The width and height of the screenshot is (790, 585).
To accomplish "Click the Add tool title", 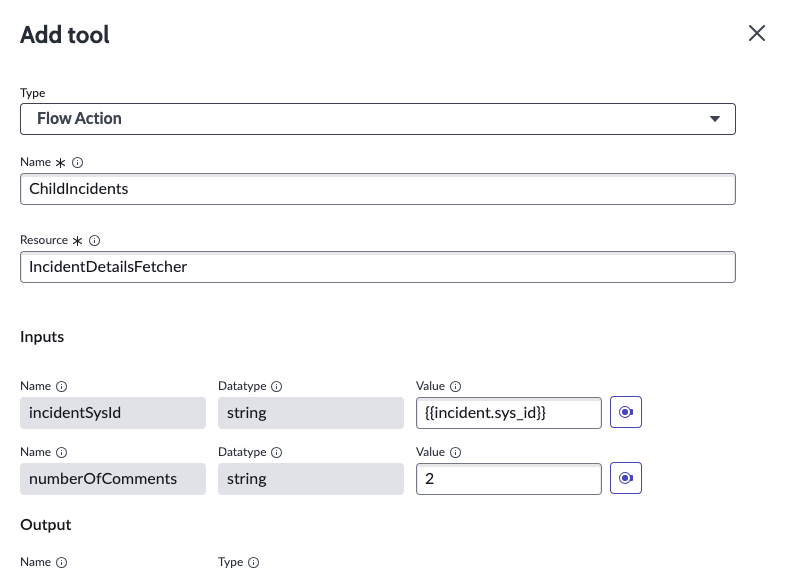I will 64,35.
